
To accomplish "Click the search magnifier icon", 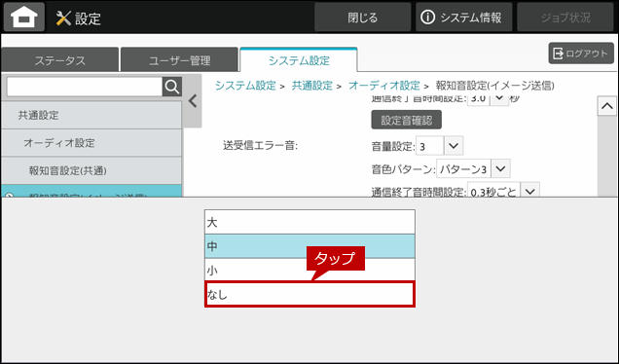I will point(172,87).
